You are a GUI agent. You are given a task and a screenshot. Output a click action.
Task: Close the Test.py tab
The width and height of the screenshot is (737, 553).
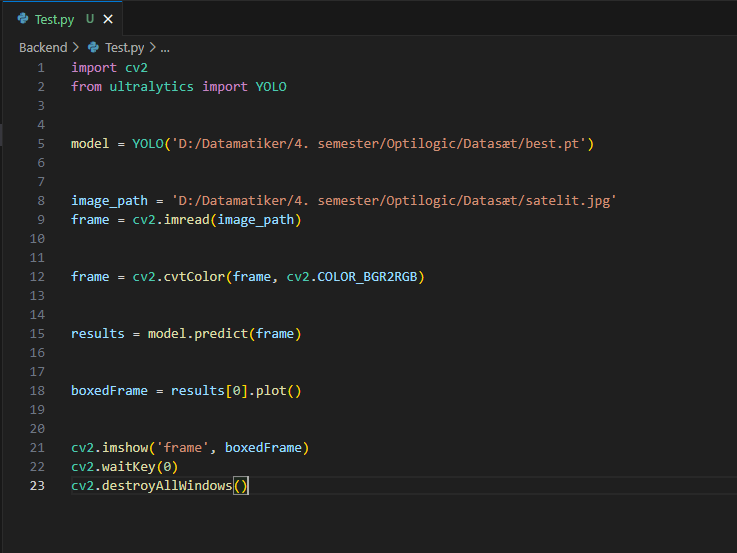108,19
